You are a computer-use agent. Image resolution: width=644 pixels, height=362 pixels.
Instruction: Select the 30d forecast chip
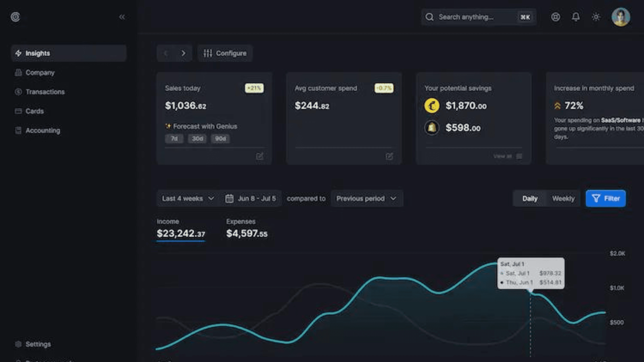point(197,139)
